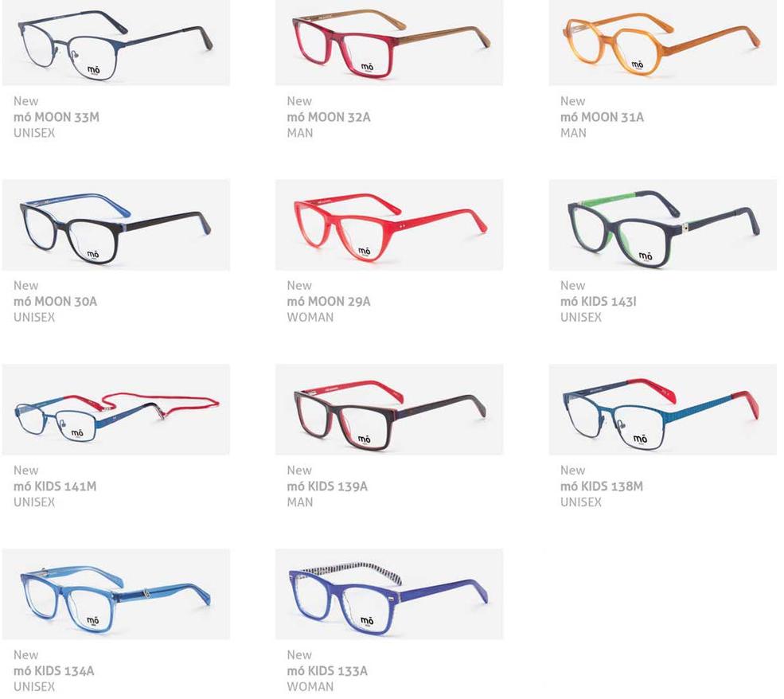
Task: Click the red mó MOON 29A glasses picture
Action: 389,225
